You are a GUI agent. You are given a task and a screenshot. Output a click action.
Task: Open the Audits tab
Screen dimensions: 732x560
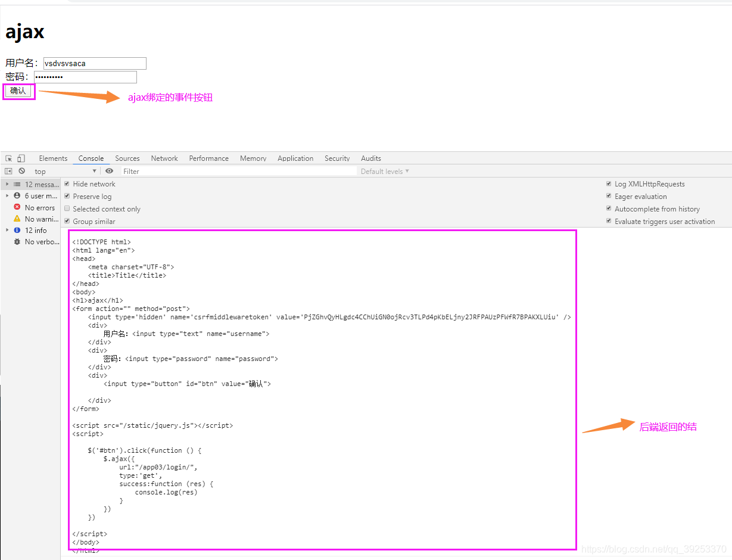click(371, 158)
